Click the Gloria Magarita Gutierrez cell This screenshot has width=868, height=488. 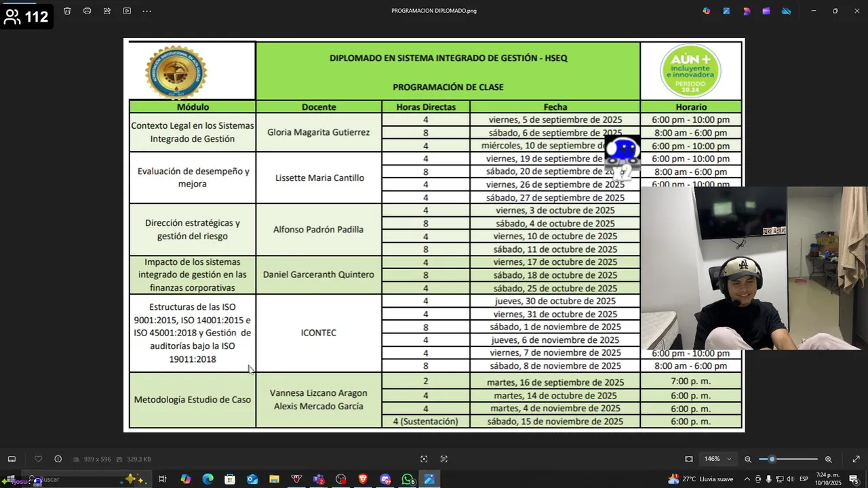(x=319, y=133)
